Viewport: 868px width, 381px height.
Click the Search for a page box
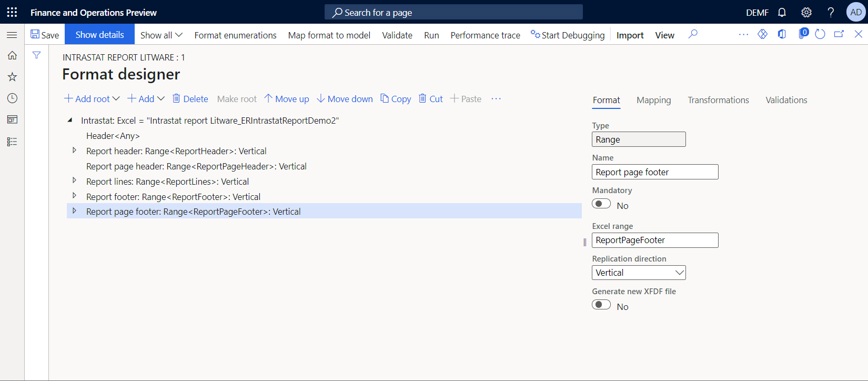click(453, 12)
